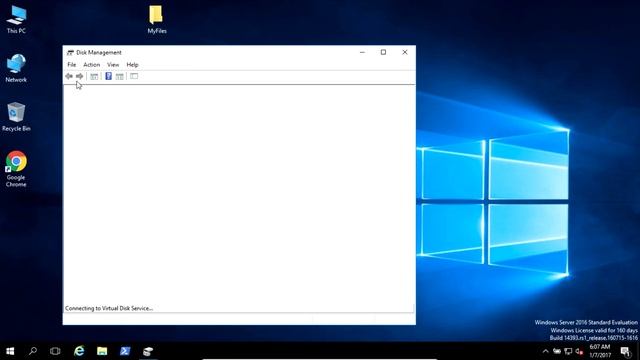
Task: Click the toolbar icon right of the Help icon
Action: tap(120, 76)
